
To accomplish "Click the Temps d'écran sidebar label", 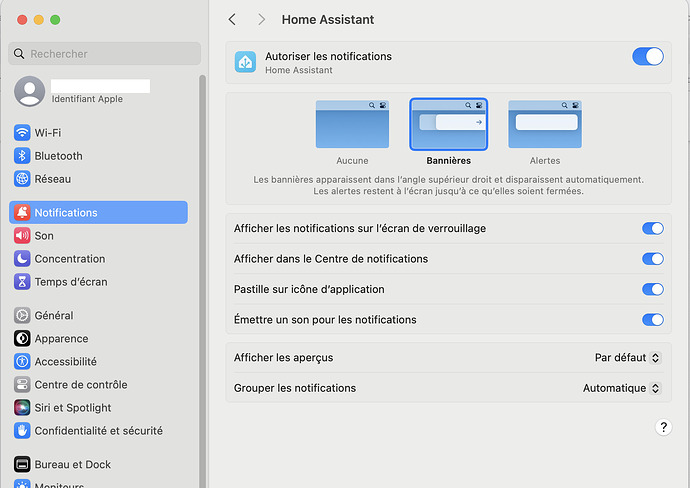I will (71, 282).
